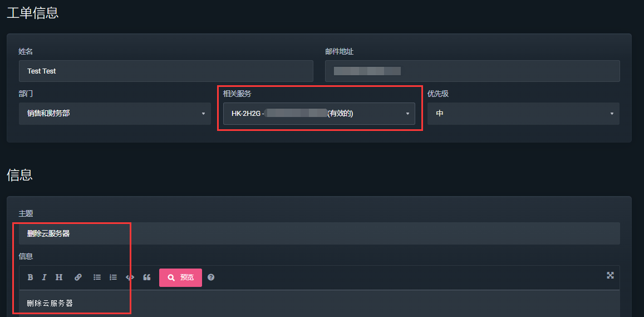644x317 pixels.
Task: Click the pink 预览 preview button
Action: coord(180,277)
